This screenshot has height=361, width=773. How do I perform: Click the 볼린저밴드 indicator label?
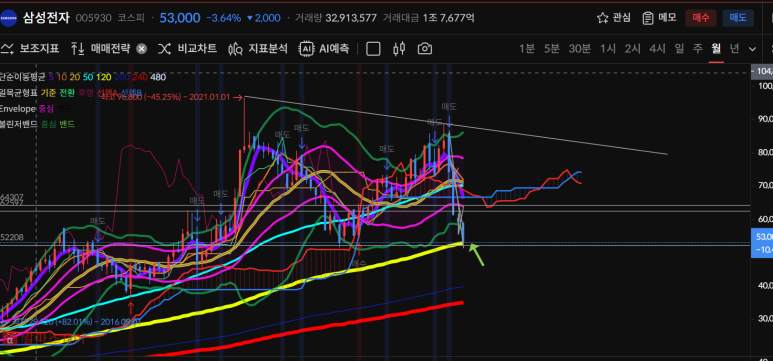pos(19,124)
